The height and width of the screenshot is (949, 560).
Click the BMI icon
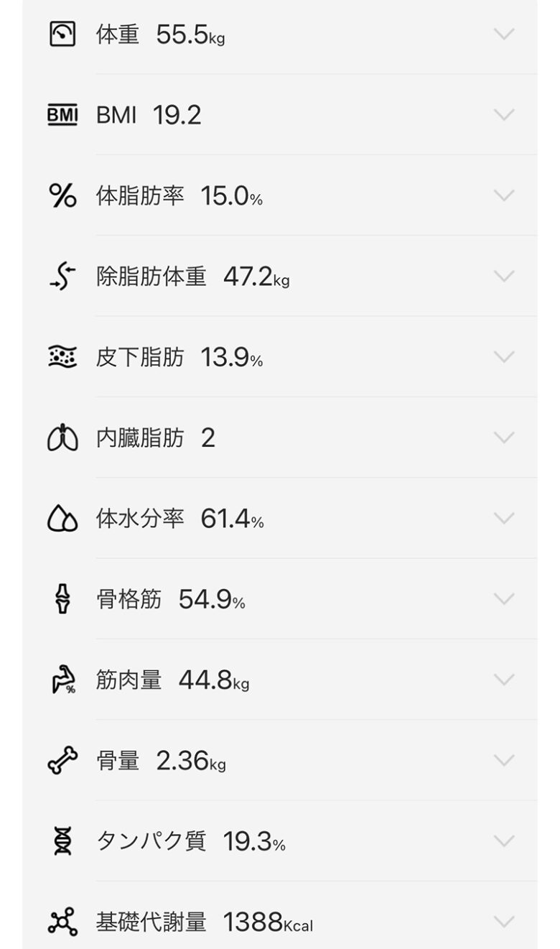pyautogui.click(x=62, y=115)
